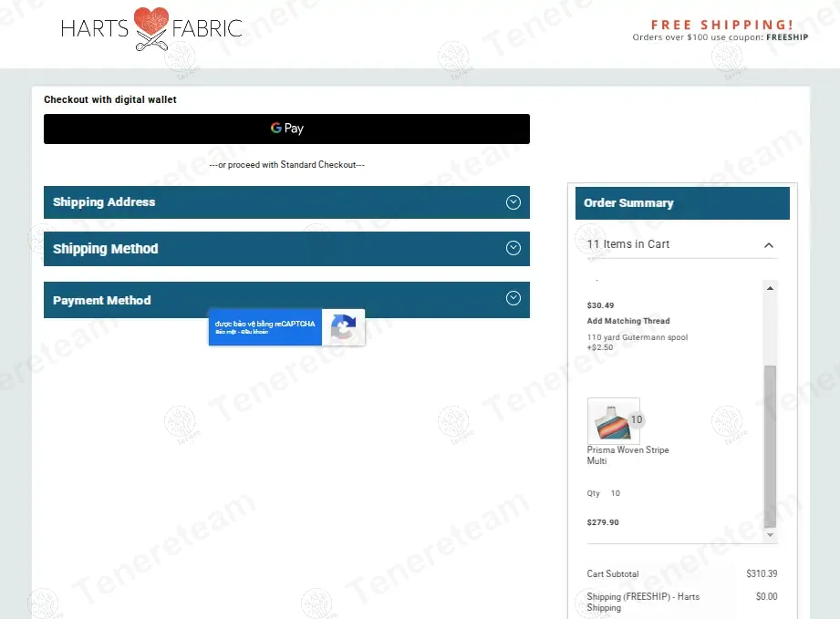Open the Payment Method header

click(286, 300)
